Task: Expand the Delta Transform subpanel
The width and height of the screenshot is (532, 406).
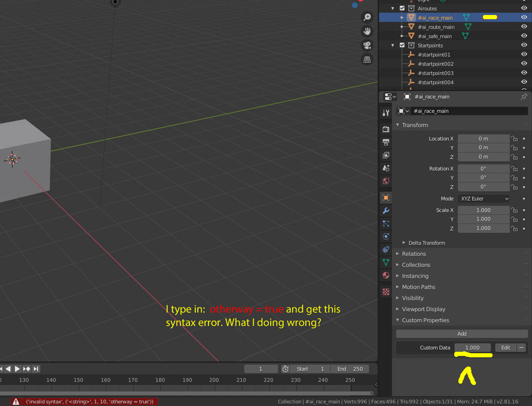Action: [404, 243]
